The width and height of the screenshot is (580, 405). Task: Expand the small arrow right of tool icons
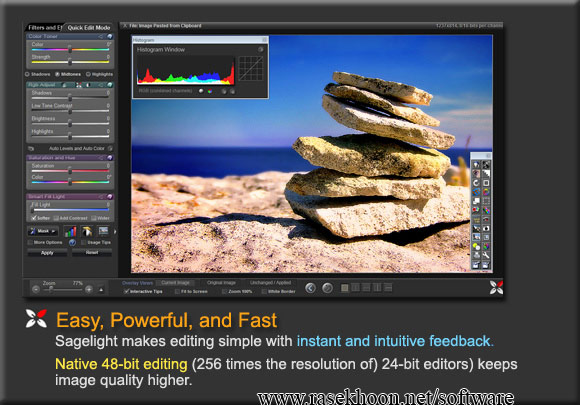115,232
